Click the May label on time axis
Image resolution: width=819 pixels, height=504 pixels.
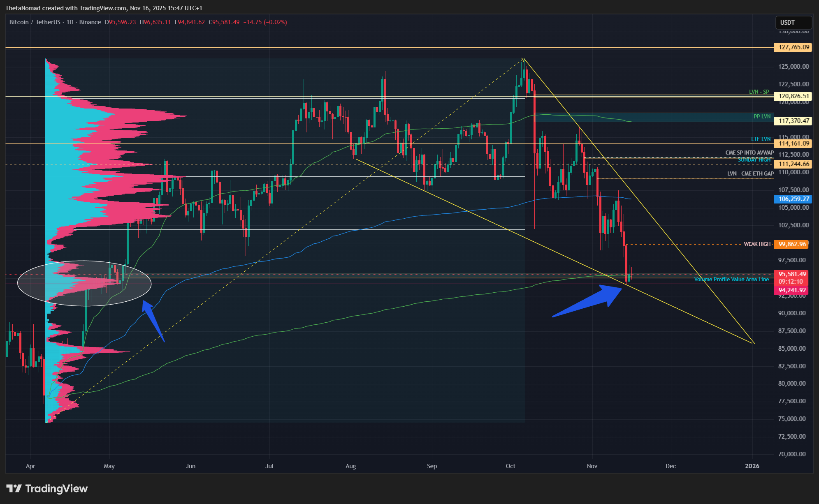click(x=109, y=466)
